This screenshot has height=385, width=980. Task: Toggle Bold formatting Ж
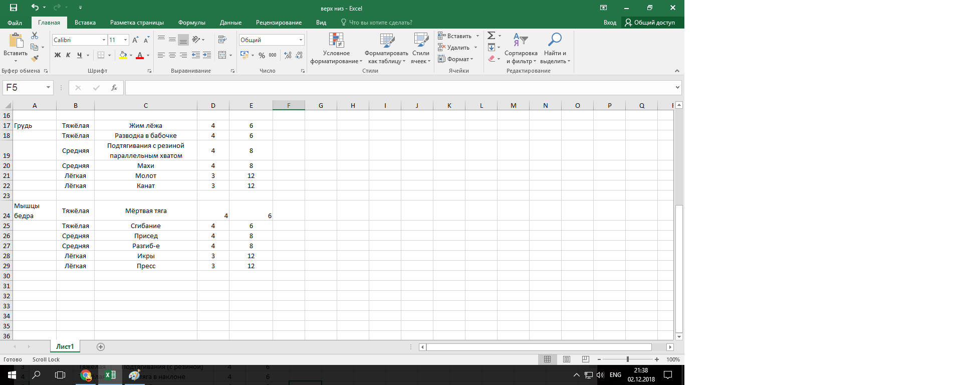click(x=58, y=55)
